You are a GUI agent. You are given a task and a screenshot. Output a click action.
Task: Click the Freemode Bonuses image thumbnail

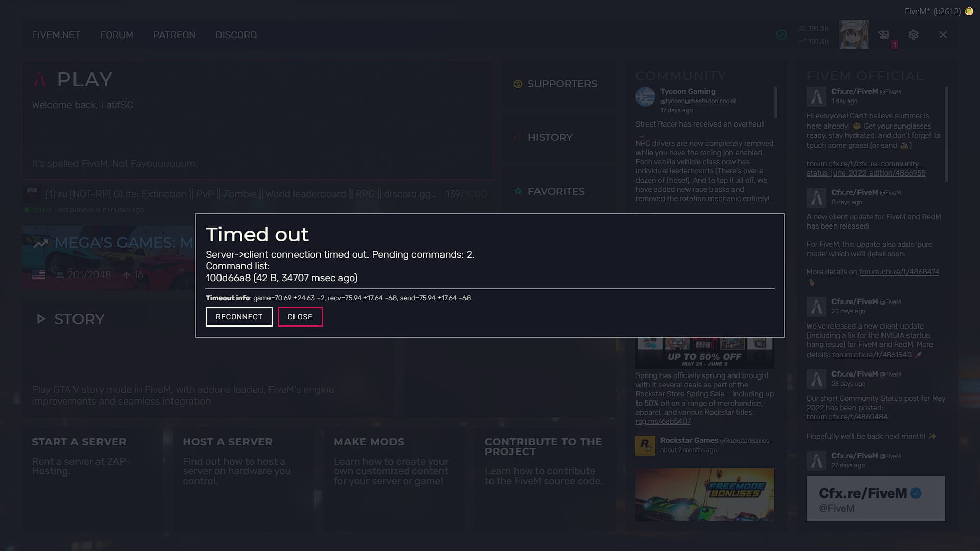tap(704, 495)
